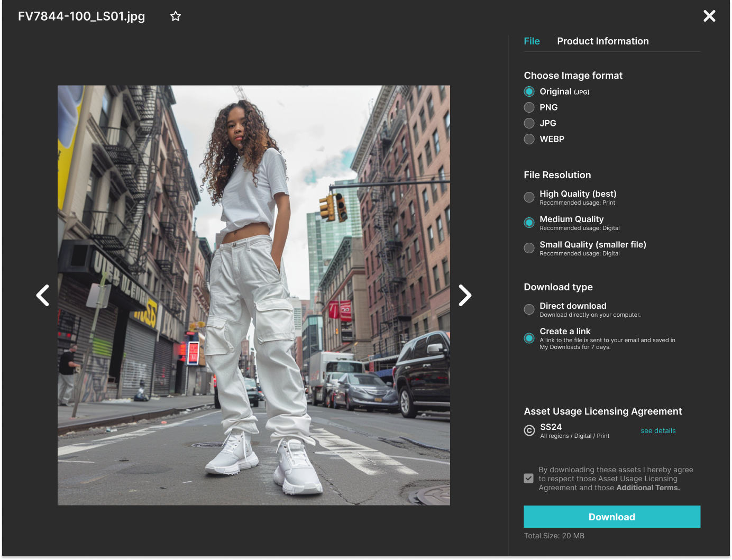
Task: Select the File tab
Action: (532, 41)
